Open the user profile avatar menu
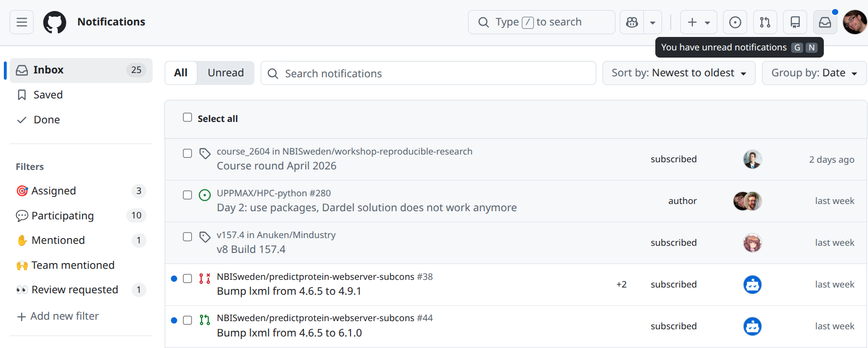This screenshot has height=348, width=868. [855, 22]
